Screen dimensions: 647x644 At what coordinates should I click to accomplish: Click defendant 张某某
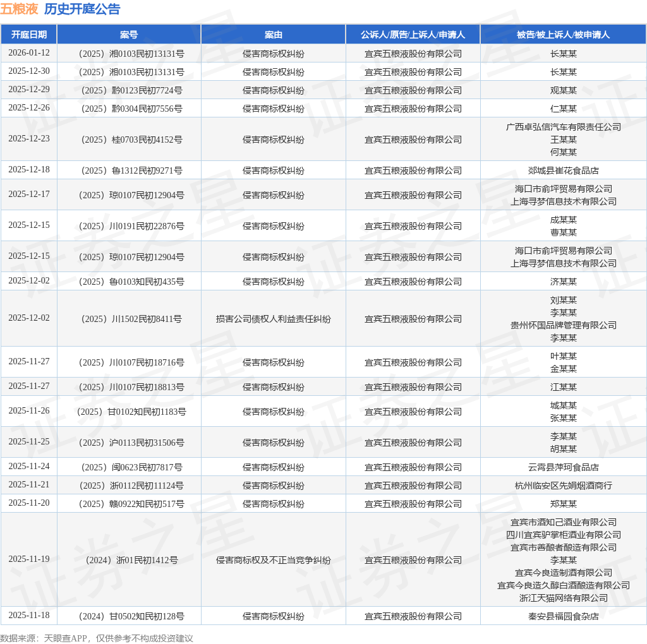pyautogui.click(x=563, y=419)
